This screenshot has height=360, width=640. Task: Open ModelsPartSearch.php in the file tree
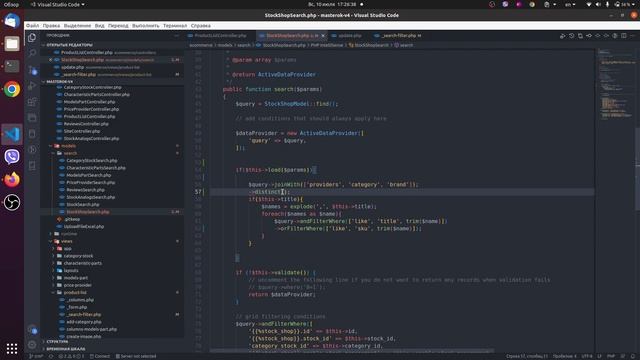click(x=89, y=176)
